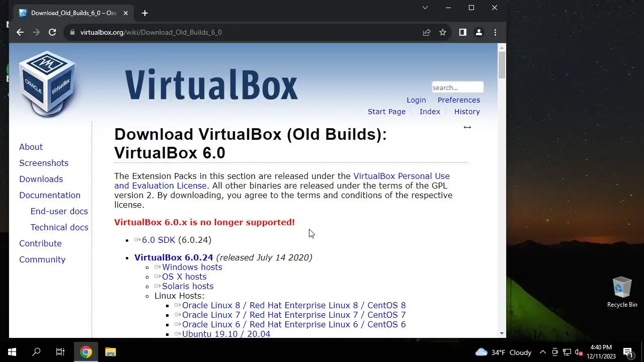Open Contribute in the sidebar
The height and width of the screenshot is (362, 644).
point(40,243)
